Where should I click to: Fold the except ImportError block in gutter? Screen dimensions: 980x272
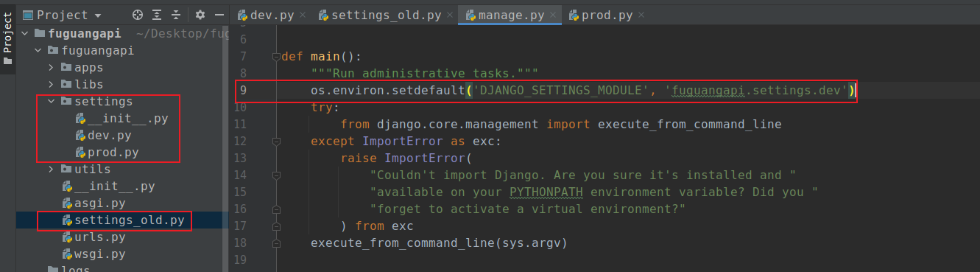click(x=275, y=142)
